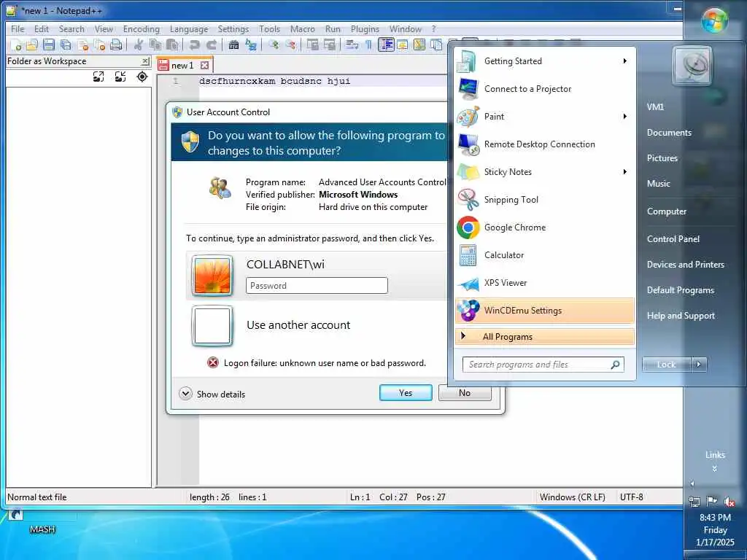Print the document using the printer icon
The width and height of the screenshot is (747, 560).
click(x=116, y=44)
